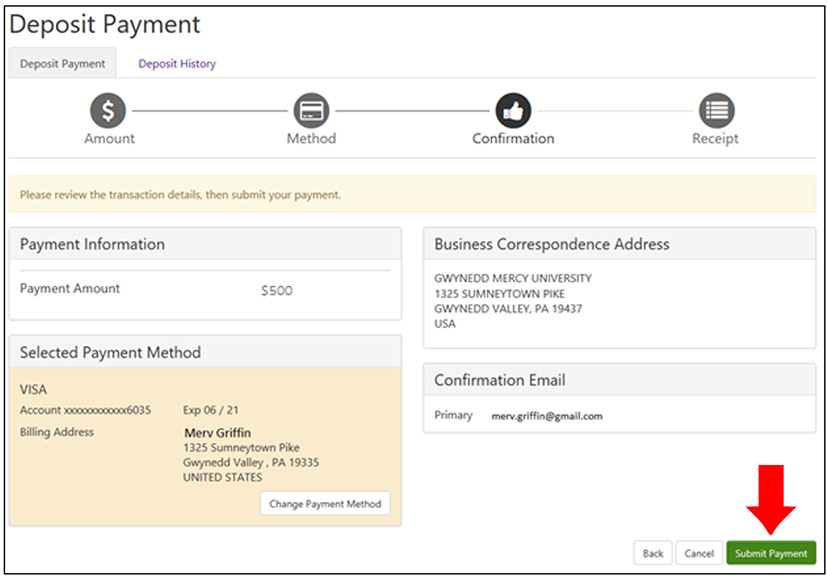Click the merv.griffin@gmail.com email address
Image resolution: width=827 pixels, height=579 pixels.
547,416
